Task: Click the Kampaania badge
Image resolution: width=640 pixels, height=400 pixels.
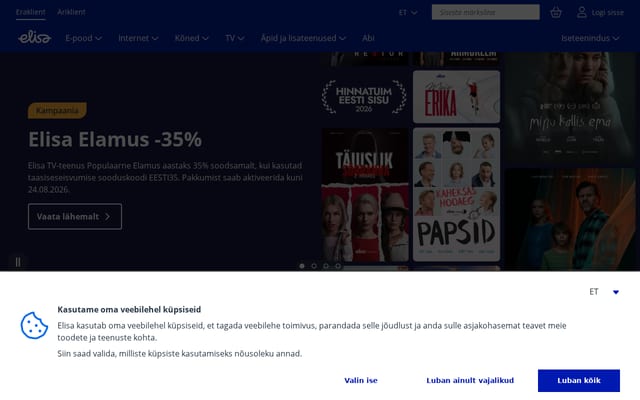Action: tap(57, 111)
